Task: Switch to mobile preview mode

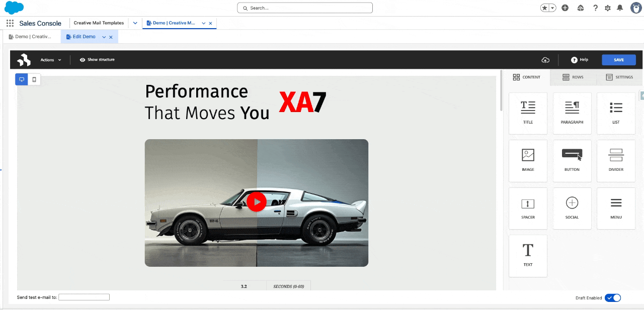Action: (34, 79)
